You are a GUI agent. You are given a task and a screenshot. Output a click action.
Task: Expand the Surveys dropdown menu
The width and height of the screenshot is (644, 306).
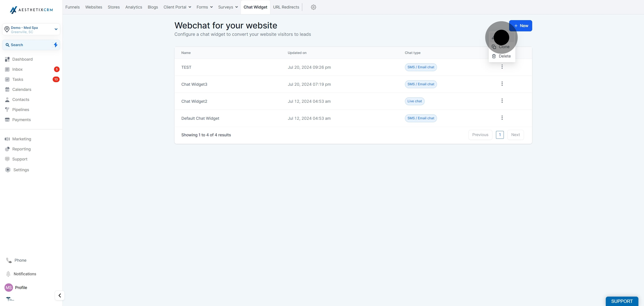click(x=228, y=7)
